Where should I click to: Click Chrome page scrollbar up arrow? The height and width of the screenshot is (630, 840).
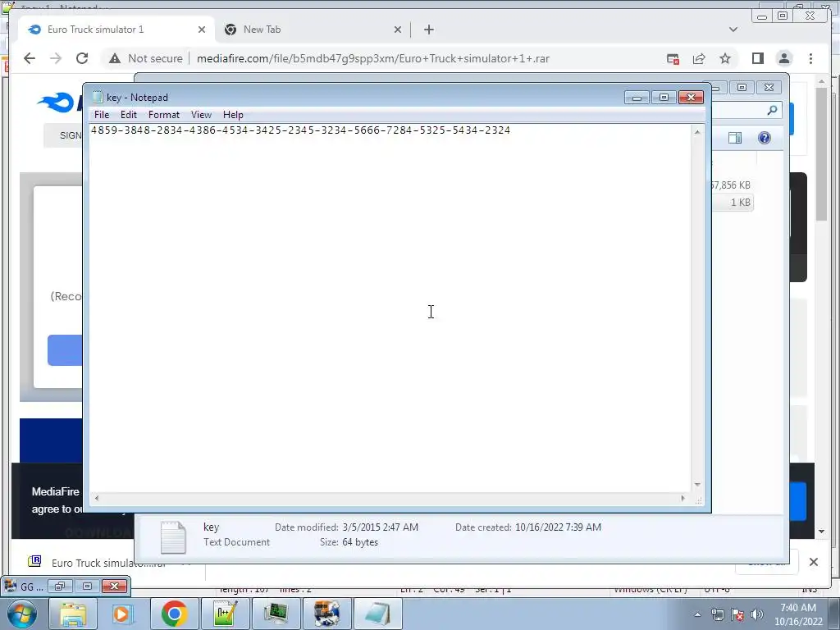tap(822, 81)
